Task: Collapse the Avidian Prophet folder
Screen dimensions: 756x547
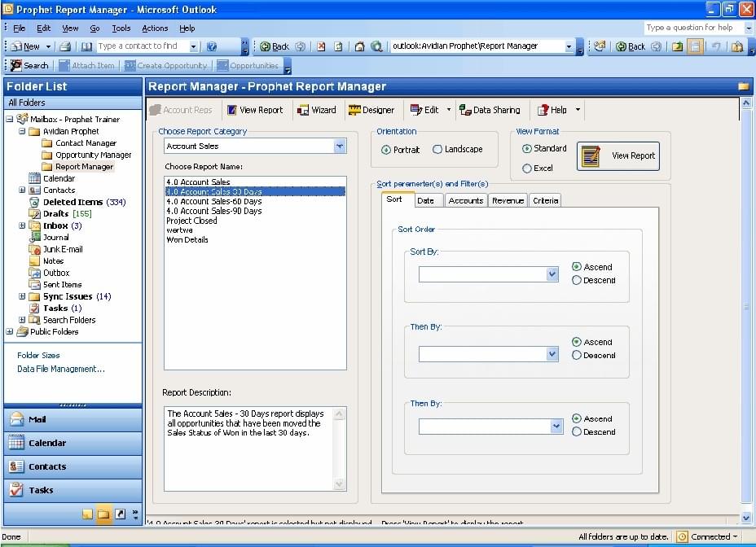Action: 22,131
